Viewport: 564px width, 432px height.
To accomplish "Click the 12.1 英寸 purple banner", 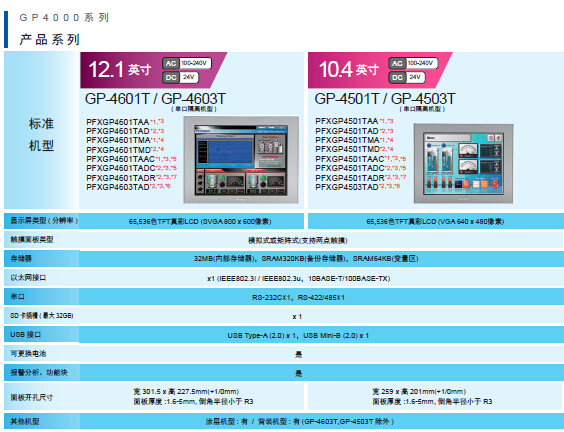I will click(154, 70).
